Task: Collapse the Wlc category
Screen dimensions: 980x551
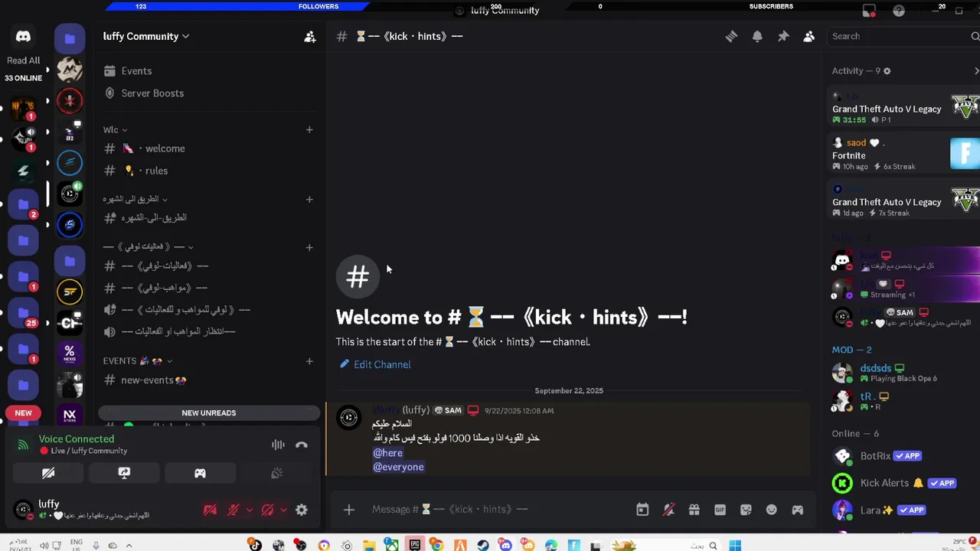Action: pyautogui.click(x=115, y=129)
